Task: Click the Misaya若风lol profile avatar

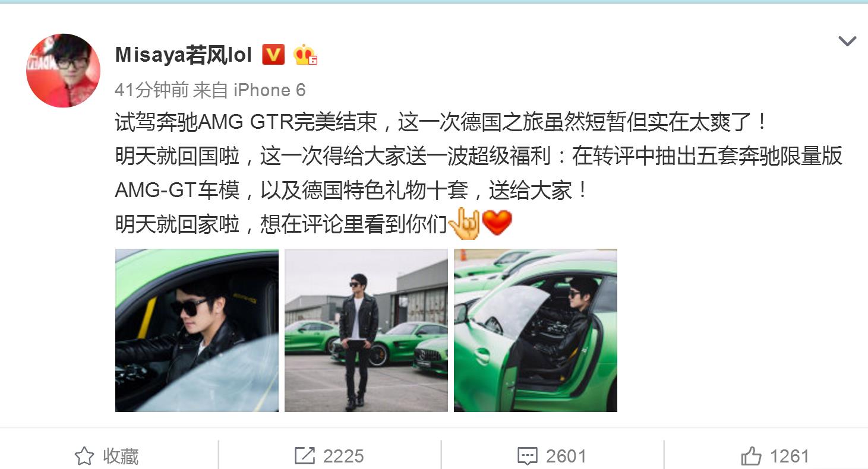Action: (63, 71)
